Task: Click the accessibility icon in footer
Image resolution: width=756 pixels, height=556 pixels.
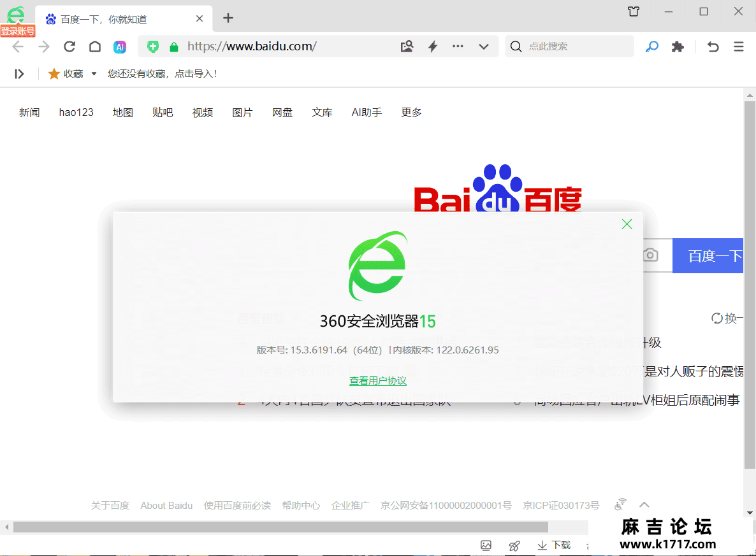Action: pos(620,504)
